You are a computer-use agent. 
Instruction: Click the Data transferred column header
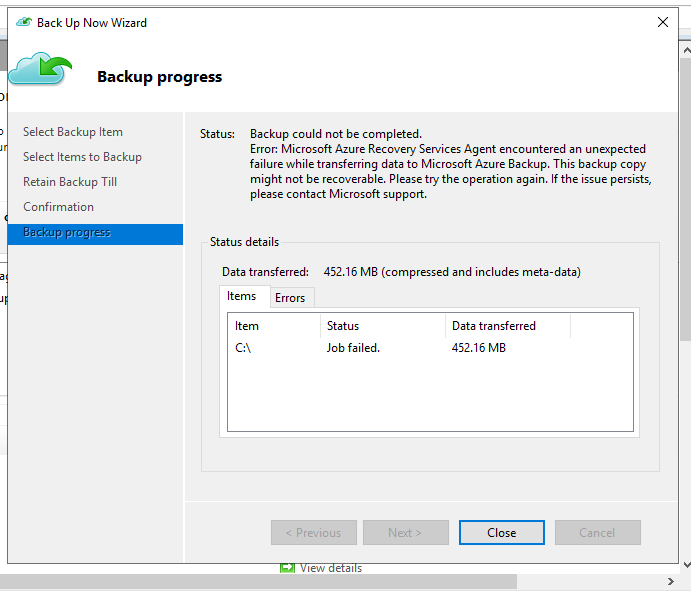[508, 326]
